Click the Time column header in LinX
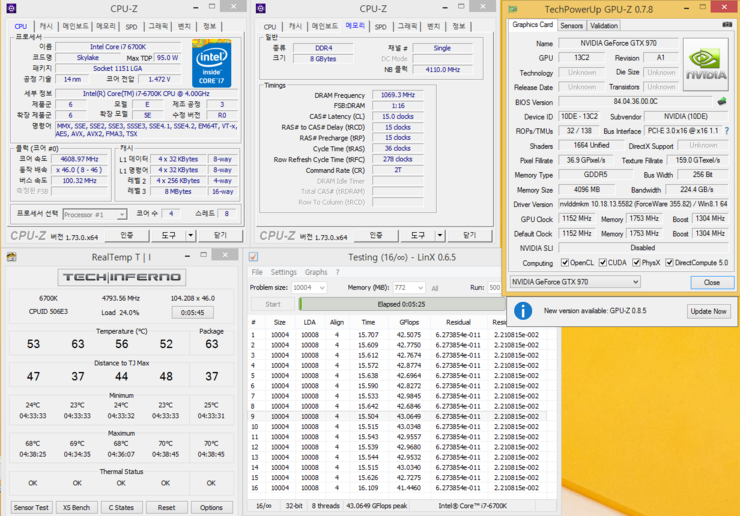 (x=368, y=322)
